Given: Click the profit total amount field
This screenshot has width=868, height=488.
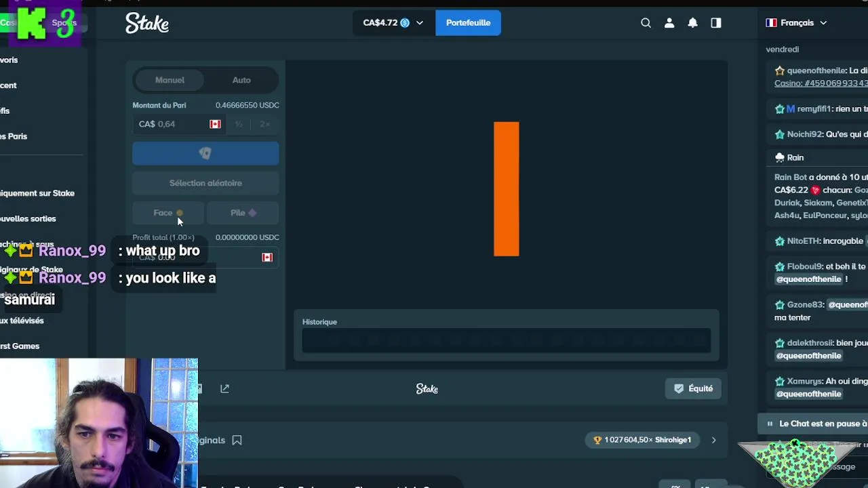Looking at the screenshot, I should (205, 258).
